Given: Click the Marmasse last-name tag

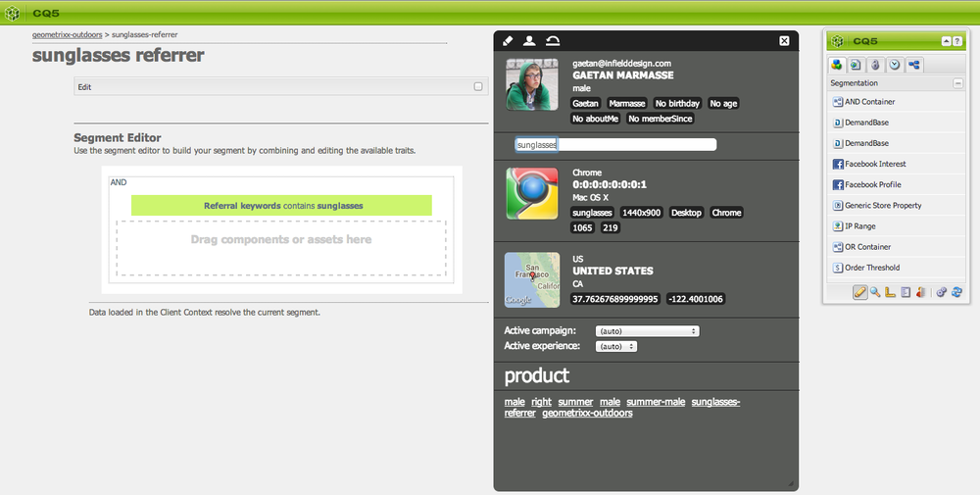Looking at the screenshot, I should [627, 104].
